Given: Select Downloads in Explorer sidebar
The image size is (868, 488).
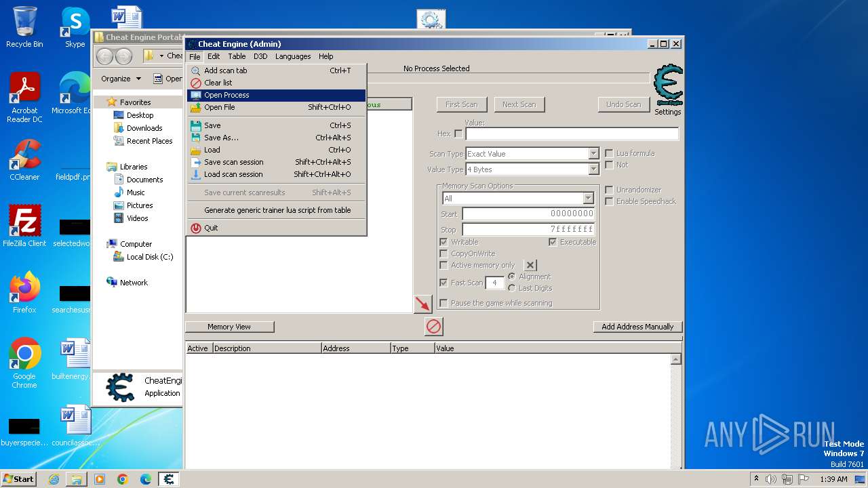Looking at the screenshot, I should click(144, 128).
